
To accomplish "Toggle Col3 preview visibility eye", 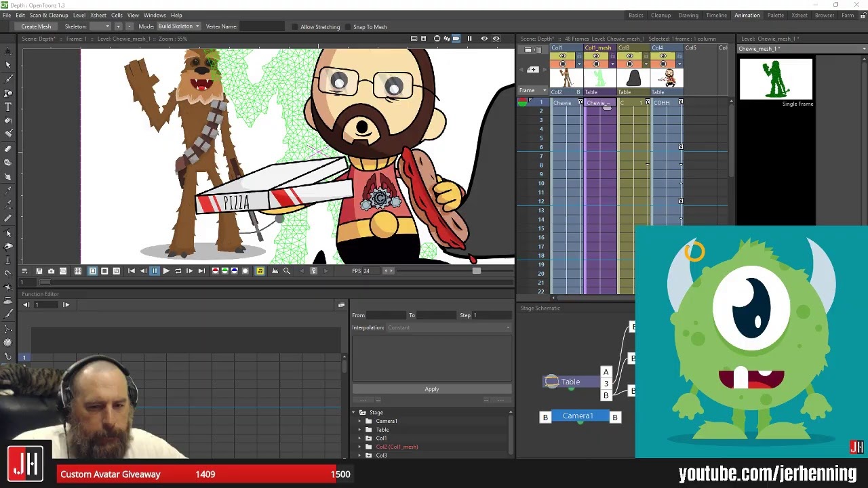I will click(x=629, y=56).
